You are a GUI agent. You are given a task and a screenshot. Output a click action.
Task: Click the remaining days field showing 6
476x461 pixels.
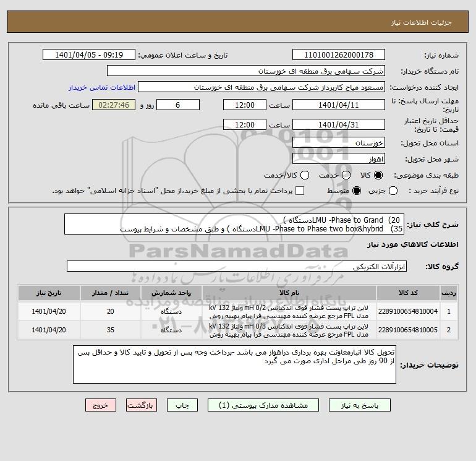pos(178,105)
